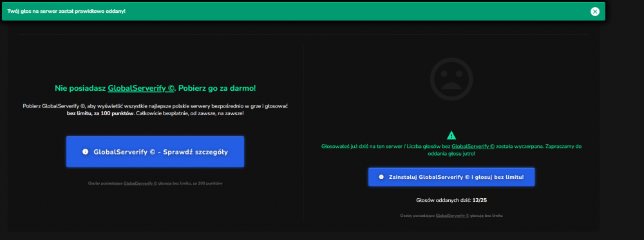644x240 pixels.
Task: Open GlobalServerify © link below votes counter
Action: 452,216
